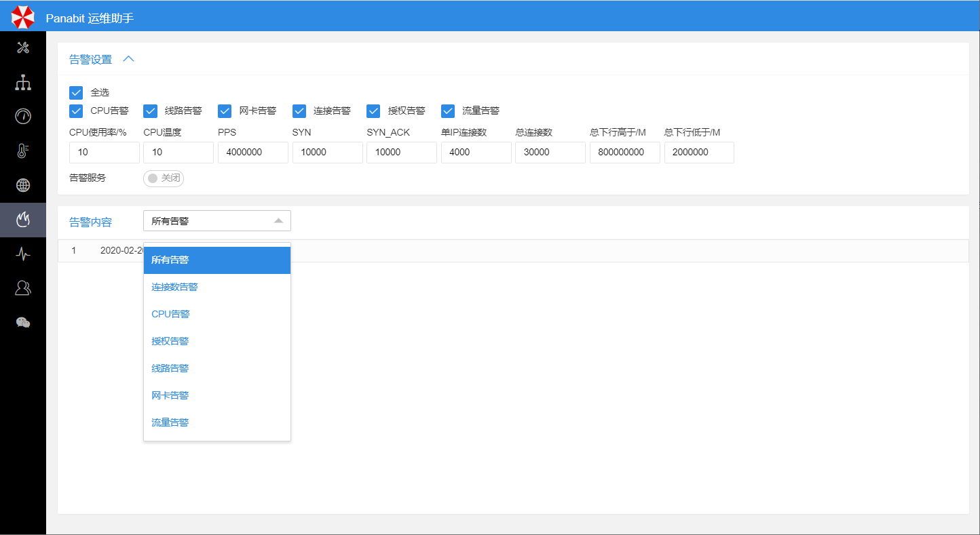The width and height of the screenshot is (980, 535).
Task: Select the heartbeat pulse sidebar icon
Action: coord(23,254)
